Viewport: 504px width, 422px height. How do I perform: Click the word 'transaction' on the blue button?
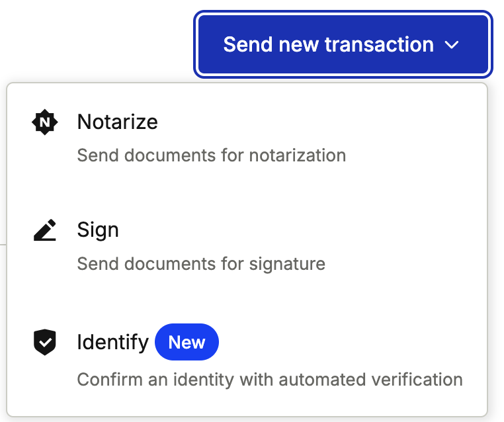point(379,45)
